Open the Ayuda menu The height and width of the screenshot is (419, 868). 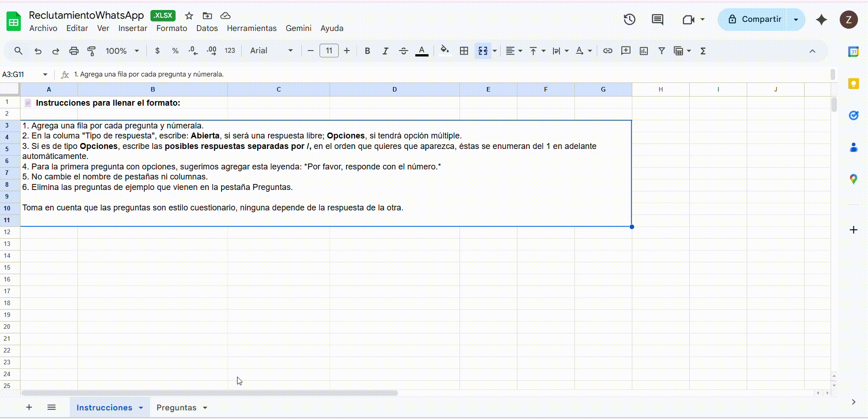coord(332,28)
